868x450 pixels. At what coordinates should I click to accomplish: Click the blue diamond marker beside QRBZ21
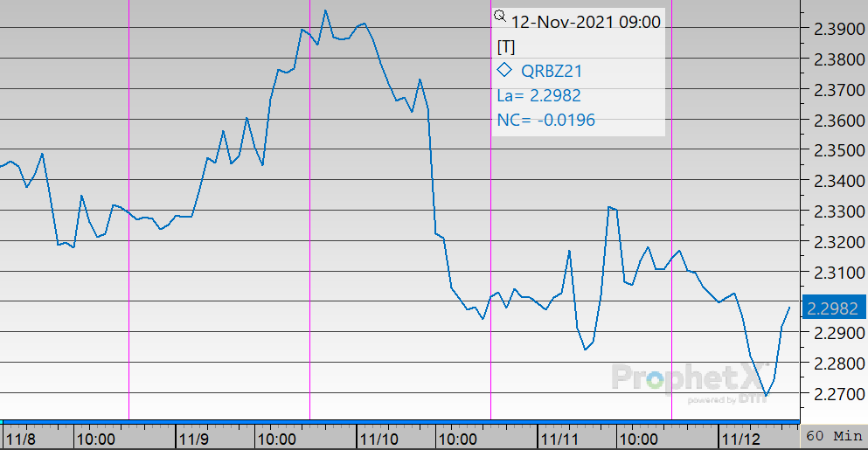tap(503, 71)
